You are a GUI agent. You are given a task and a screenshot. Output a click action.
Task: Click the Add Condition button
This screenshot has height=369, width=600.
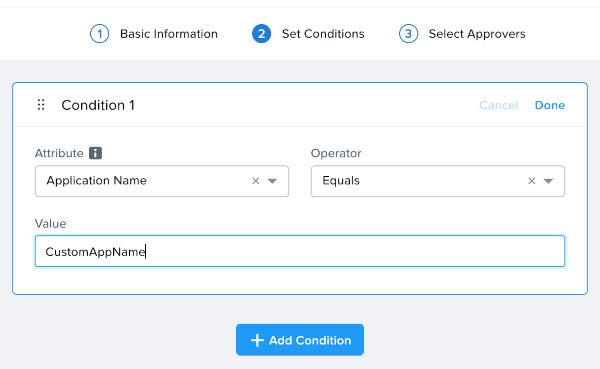pyautogui.click(x=300, y=340)
